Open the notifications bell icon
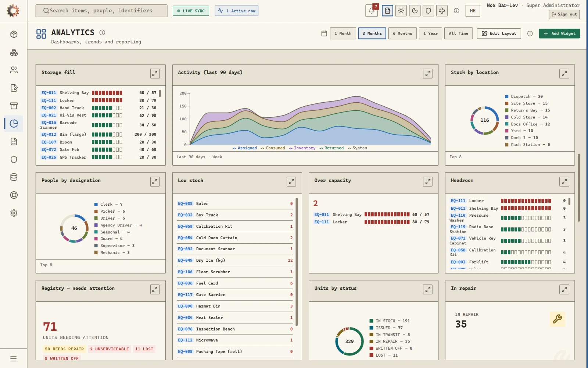 [372, 11]
